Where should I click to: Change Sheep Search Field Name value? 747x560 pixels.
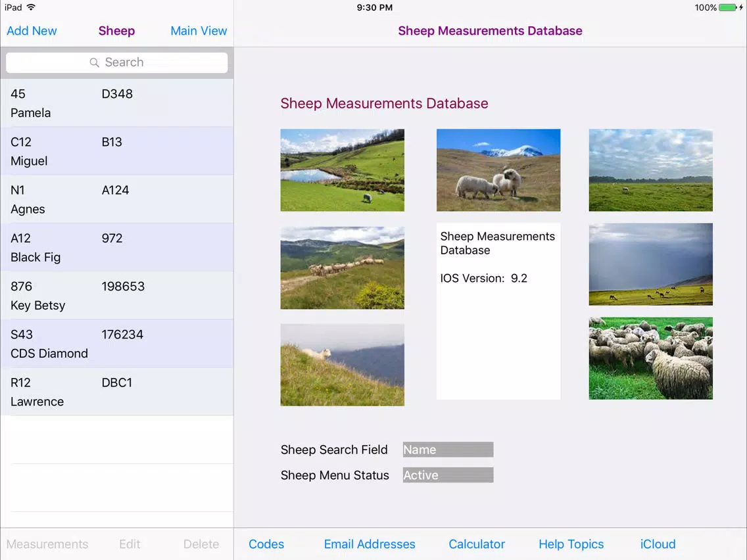click(x=448, y=450)
